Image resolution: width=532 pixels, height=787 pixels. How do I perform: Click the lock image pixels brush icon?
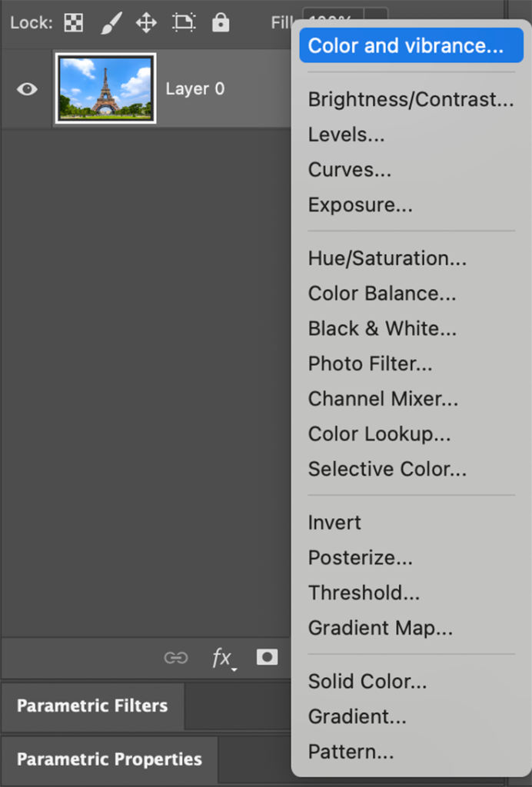(111, 23)
